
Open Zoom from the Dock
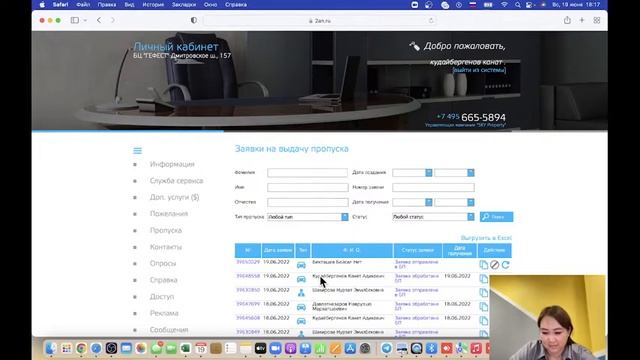(276, 348)
